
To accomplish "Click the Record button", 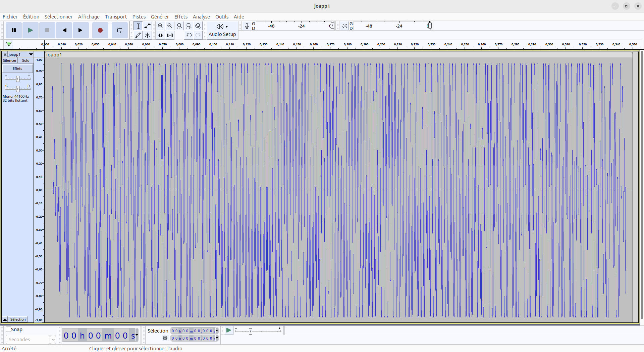I will tap(100, 30).
